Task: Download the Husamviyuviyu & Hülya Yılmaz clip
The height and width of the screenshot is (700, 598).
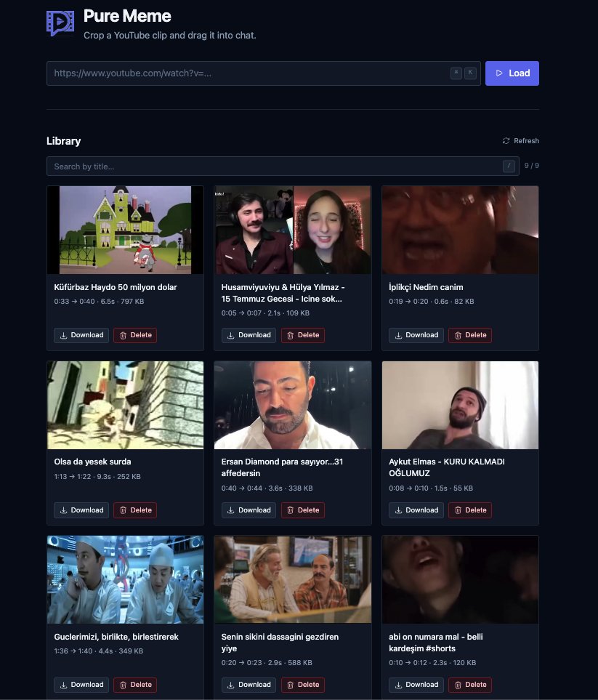Action: [249, 335]
